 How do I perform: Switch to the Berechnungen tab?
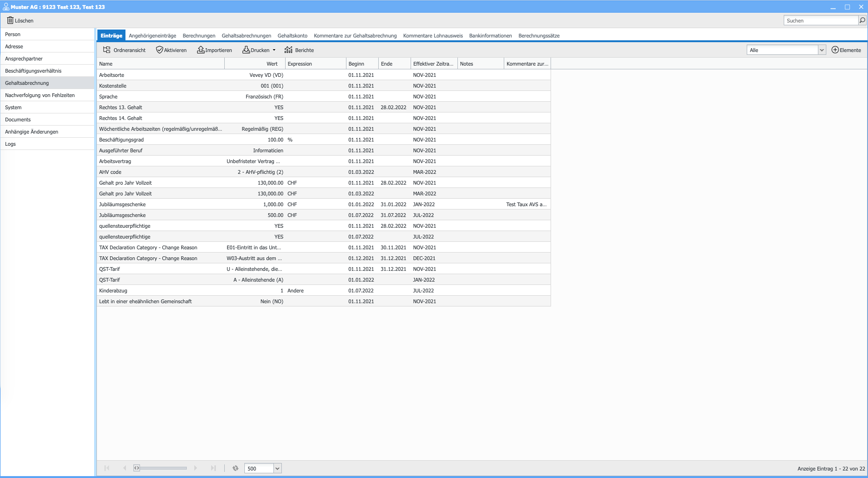199,36
